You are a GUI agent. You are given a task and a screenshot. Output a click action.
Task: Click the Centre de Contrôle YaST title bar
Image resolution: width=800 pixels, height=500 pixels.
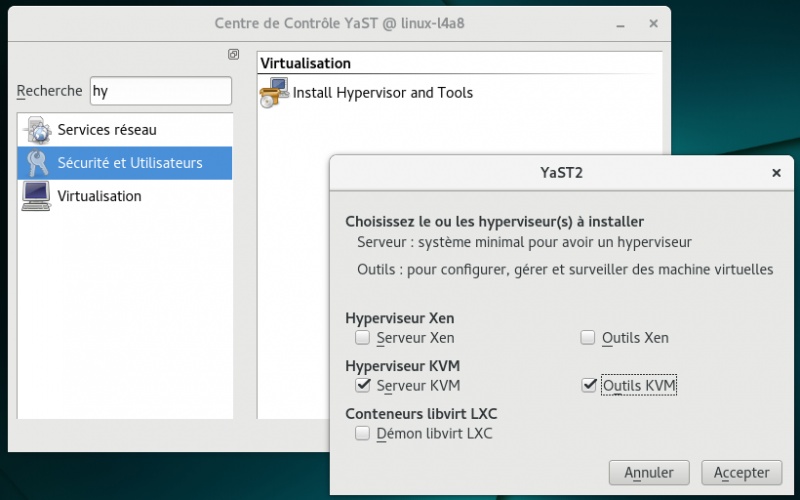click(339, 23)
